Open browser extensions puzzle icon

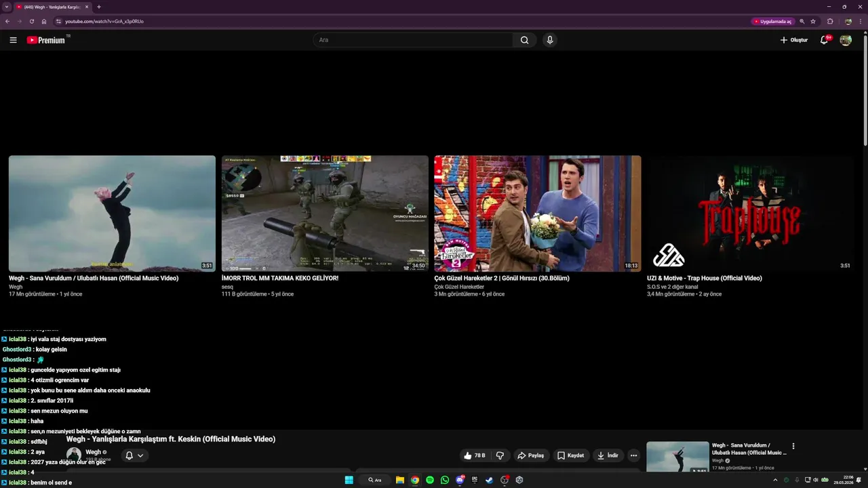pyautogui.click(x=830, y=21)
